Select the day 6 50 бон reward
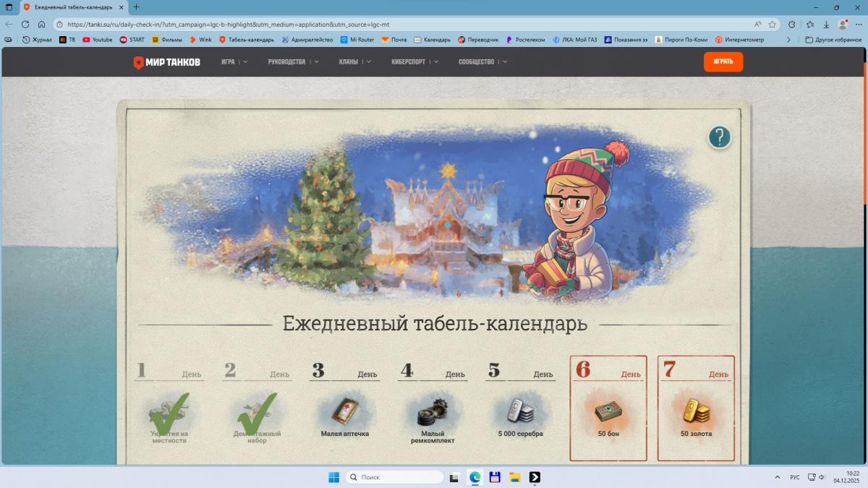This screenshot has height=488, width=868. (x=608, y=408)
